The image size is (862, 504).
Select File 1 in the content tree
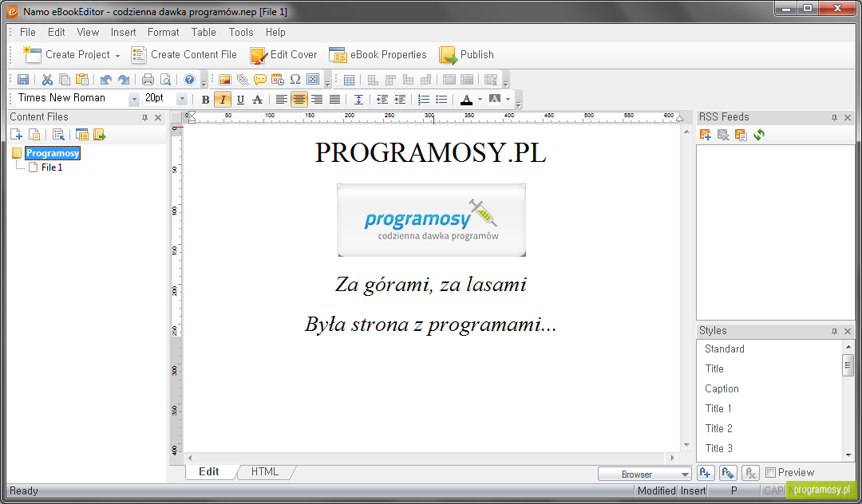[x=52, y=167]
